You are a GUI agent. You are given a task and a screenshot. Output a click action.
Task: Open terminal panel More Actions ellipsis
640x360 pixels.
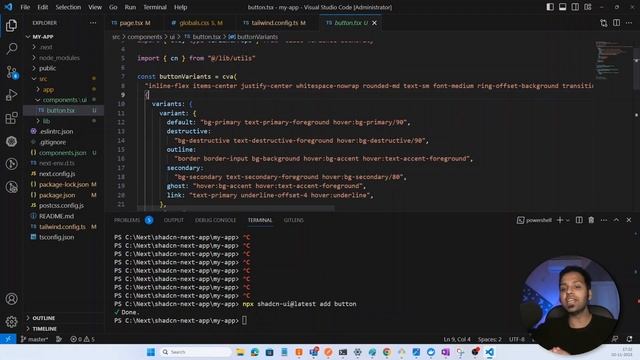pos(604,220)
